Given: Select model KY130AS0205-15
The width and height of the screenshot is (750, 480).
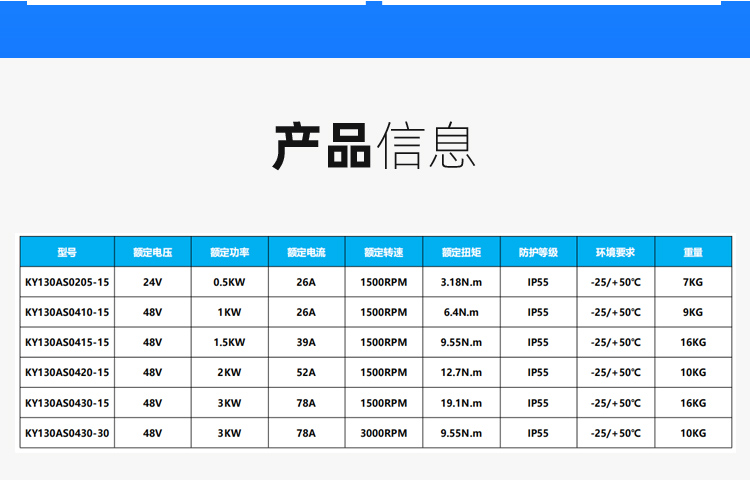Looking at the screenshot, I should click(x=67, y=283).
